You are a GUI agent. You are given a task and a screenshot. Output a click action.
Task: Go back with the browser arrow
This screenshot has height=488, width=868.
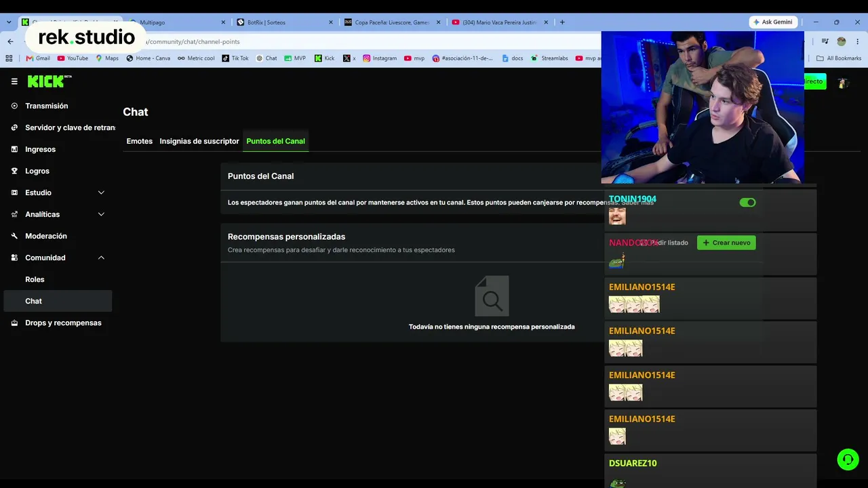pos(10,41)
